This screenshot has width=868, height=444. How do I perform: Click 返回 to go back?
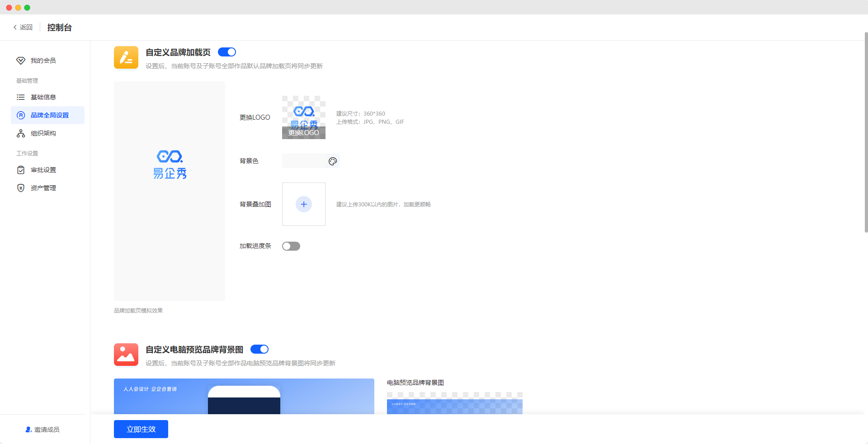[x=23, y=27]
